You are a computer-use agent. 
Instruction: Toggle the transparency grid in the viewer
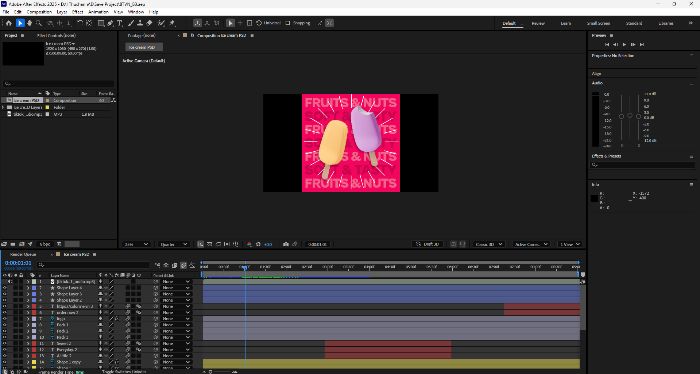(x=209, y=244)
